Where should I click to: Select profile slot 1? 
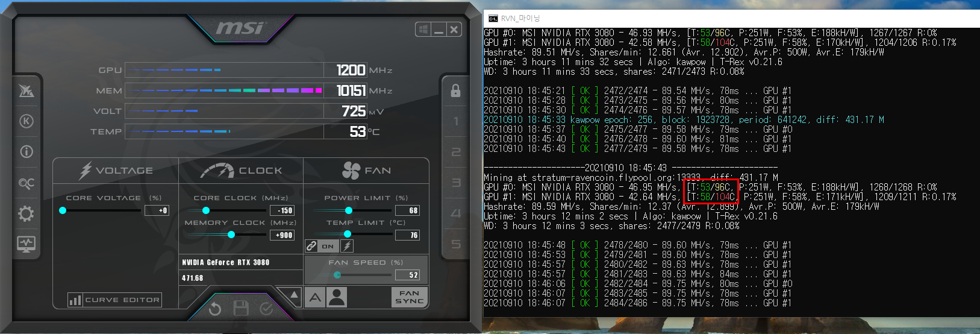tap(455, 121)
